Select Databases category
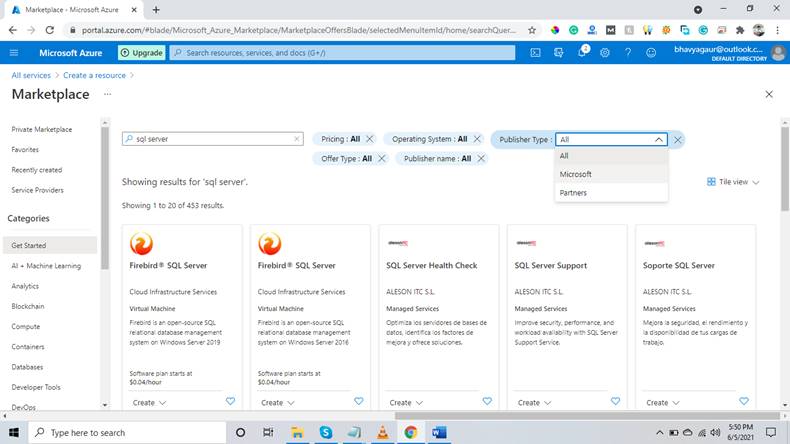 27,367
